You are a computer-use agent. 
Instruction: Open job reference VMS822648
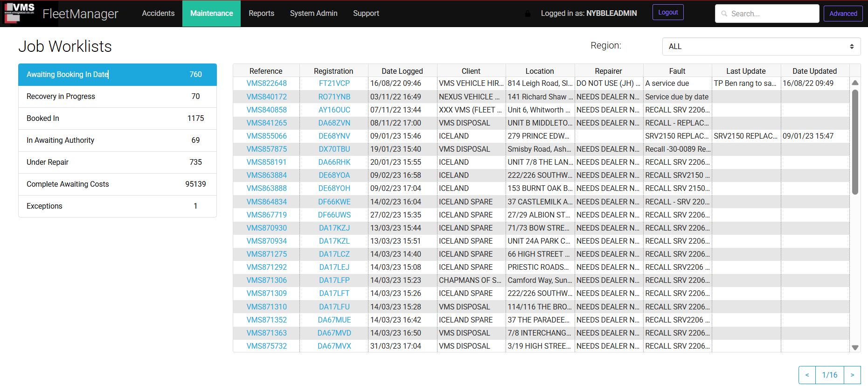click(266, 84)
